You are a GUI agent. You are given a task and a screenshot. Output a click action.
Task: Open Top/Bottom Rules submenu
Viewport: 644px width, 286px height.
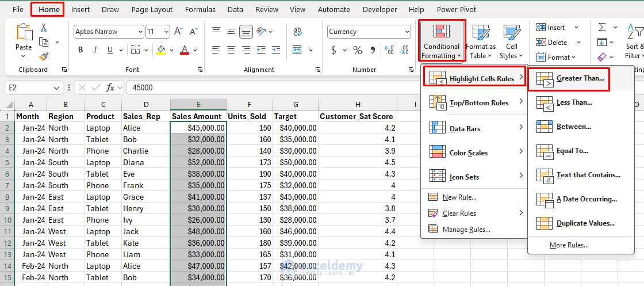474,103
